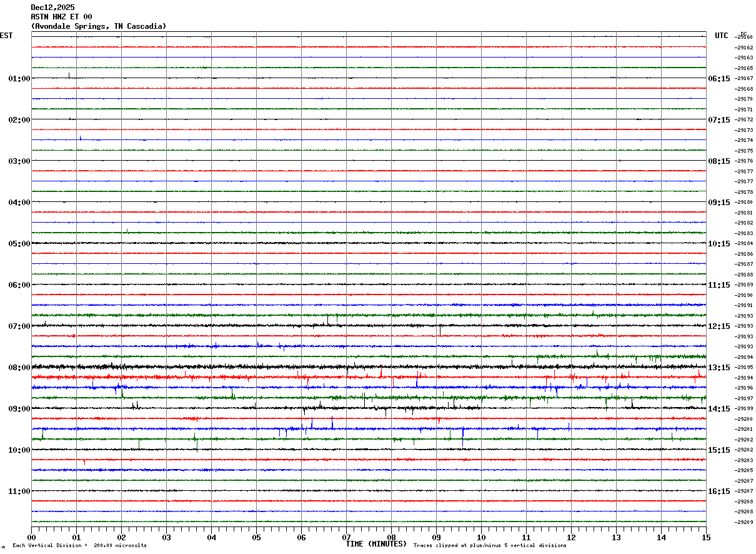756x554 pixels.
Task: Click the "04:00" EST hour label
Action: point(19,203)
